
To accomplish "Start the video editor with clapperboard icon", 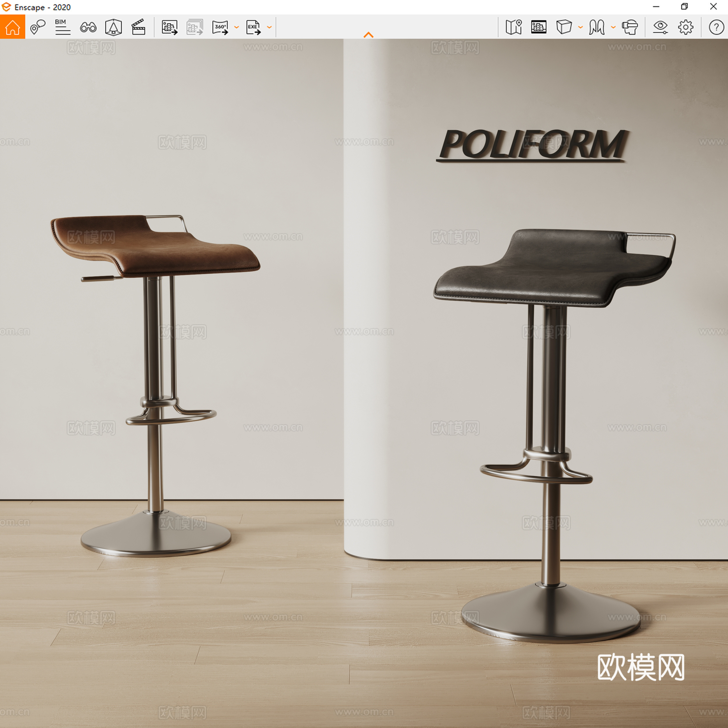I will 139,27.
